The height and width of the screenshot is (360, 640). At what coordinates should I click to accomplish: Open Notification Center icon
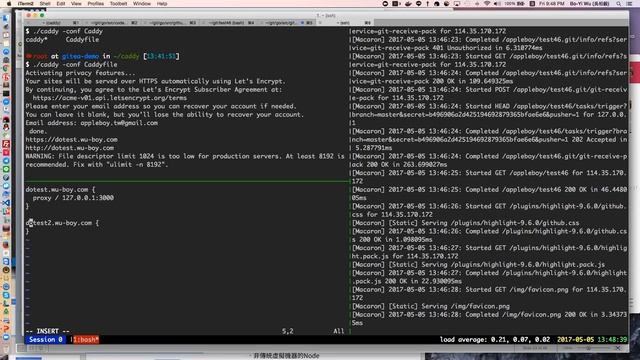629,4
